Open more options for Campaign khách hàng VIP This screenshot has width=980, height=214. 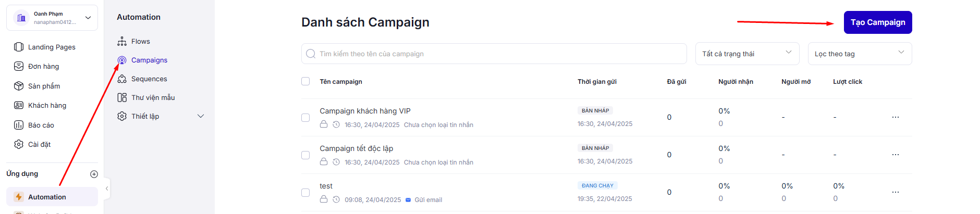tap(895, 117)
